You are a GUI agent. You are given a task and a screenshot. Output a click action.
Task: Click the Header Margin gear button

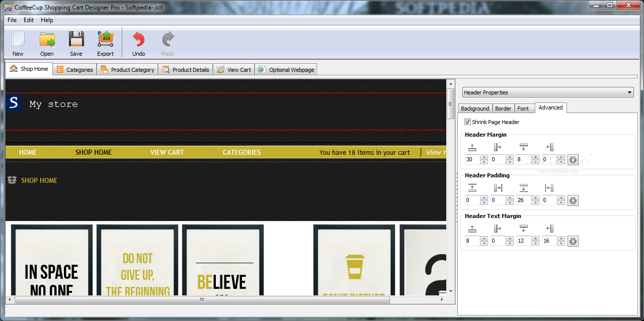point(573,160)
